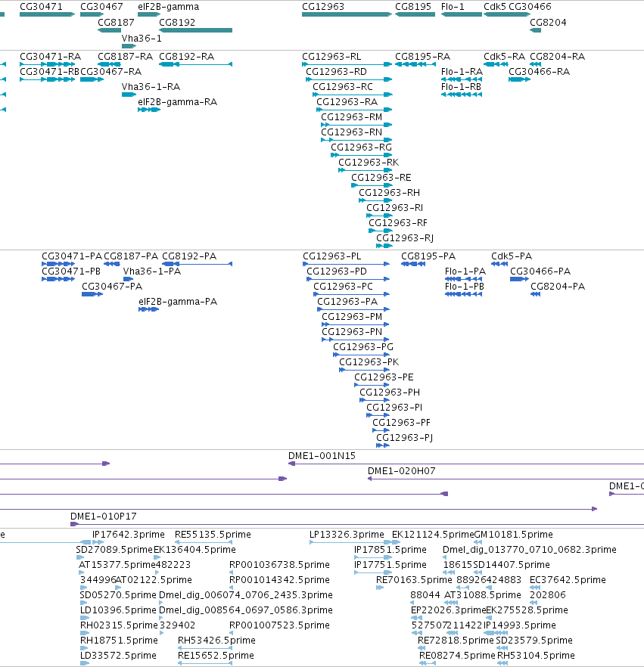Screen dimensions: 644x667
Task: Open protein CG12963-PC label
Action: point(343,287)
